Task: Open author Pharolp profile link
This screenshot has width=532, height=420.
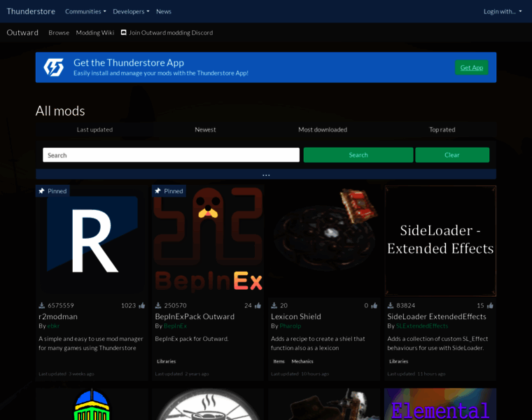Action: [290, 326]
